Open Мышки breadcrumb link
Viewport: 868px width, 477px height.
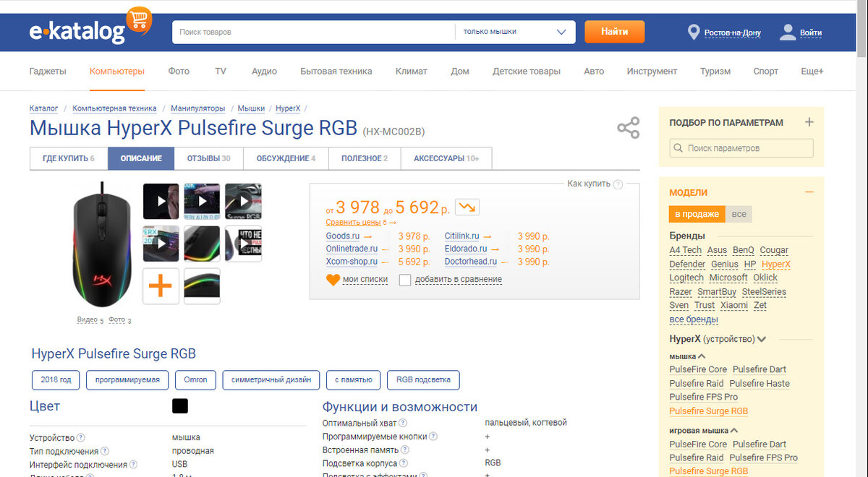[x=251, y=108]
